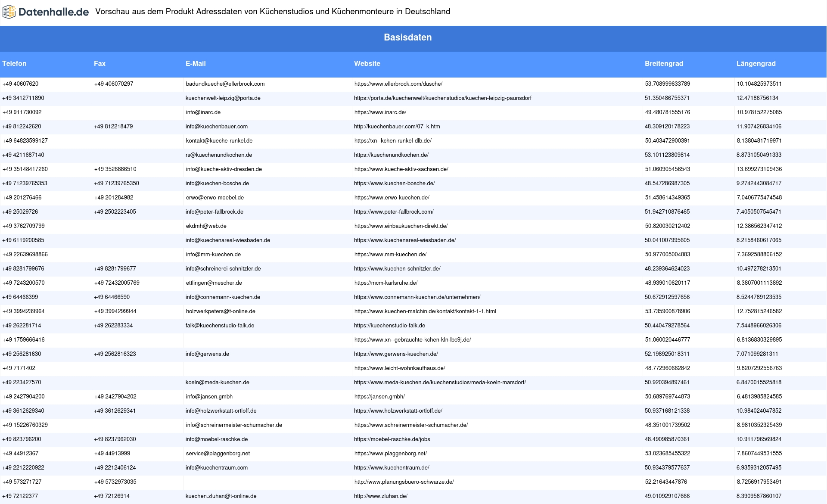
Task: Select fax number +49 2562816323
Action: click(x=115, y=354)
